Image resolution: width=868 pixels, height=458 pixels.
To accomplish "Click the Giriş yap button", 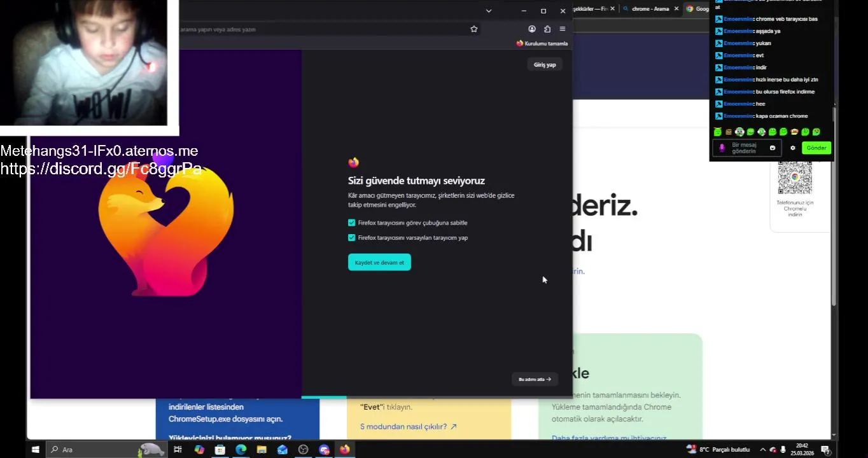I will pyautogui.click(x=545, y=65).
